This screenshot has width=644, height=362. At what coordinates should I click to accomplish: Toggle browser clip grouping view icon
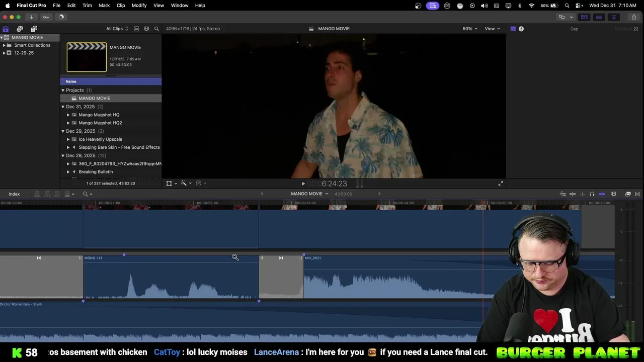(136, 29)
